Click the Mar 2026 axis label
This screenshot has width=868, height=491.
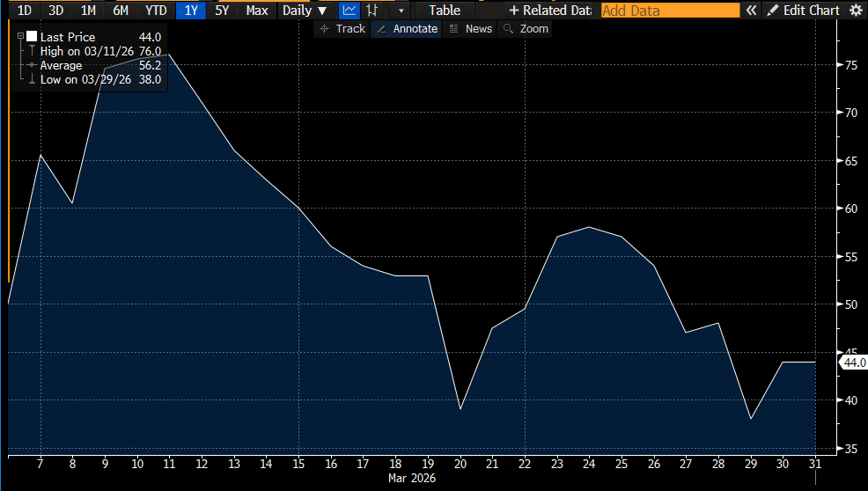[x=412, y=479]
